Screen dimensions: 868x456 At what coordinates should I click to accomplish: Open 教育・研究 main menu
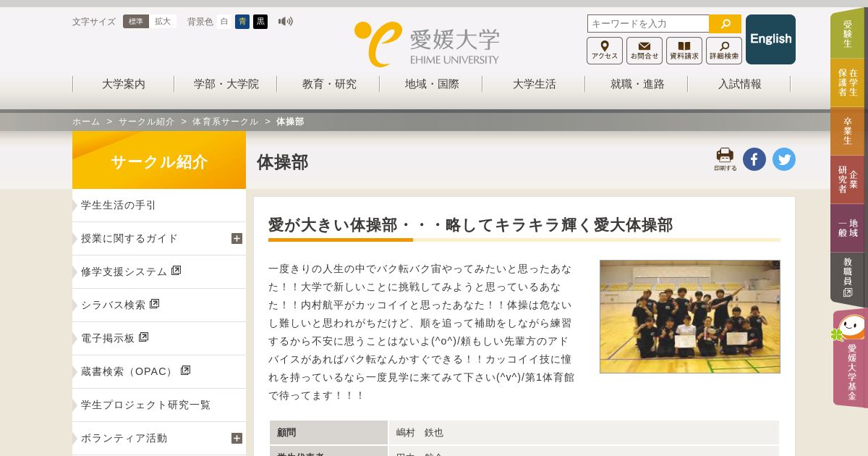328,84
